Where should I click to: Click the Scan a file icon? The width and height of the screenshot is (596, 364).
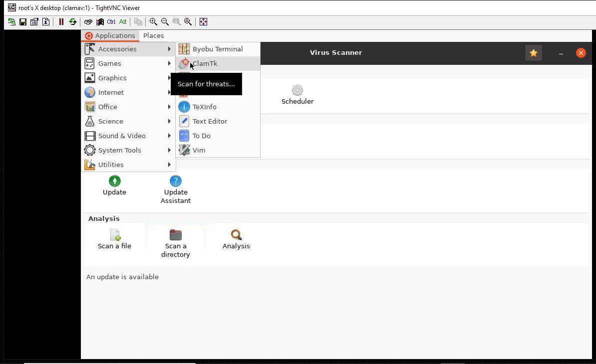[x=115, y=235]
